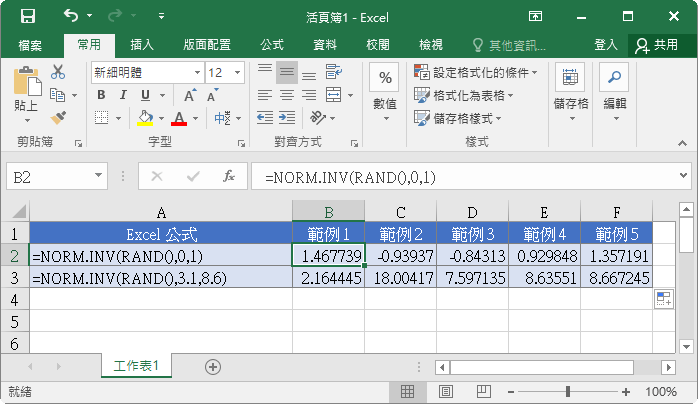698x404 pixels.
Task: Switch to the 公式 tab
Action: tap(272, 45)
